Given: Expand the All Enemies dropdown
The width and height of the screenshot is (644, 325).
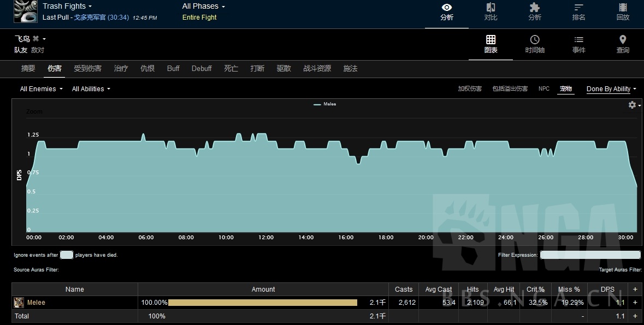Looking at the screenshot, I should pos(41,89).
